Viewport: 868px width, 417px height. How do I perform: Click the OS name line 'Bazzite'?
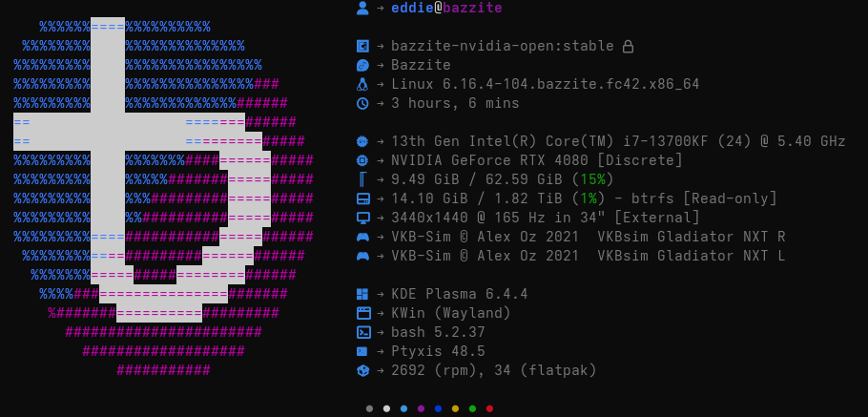[421, 65]
